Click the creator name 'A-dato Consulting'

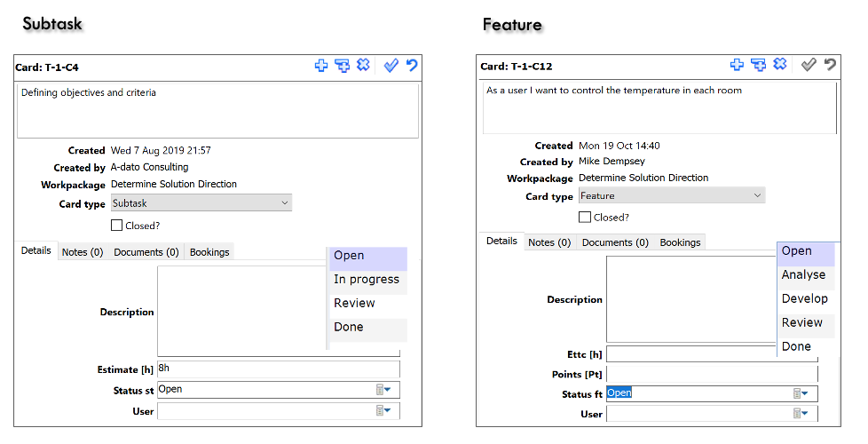click(149, 167)
